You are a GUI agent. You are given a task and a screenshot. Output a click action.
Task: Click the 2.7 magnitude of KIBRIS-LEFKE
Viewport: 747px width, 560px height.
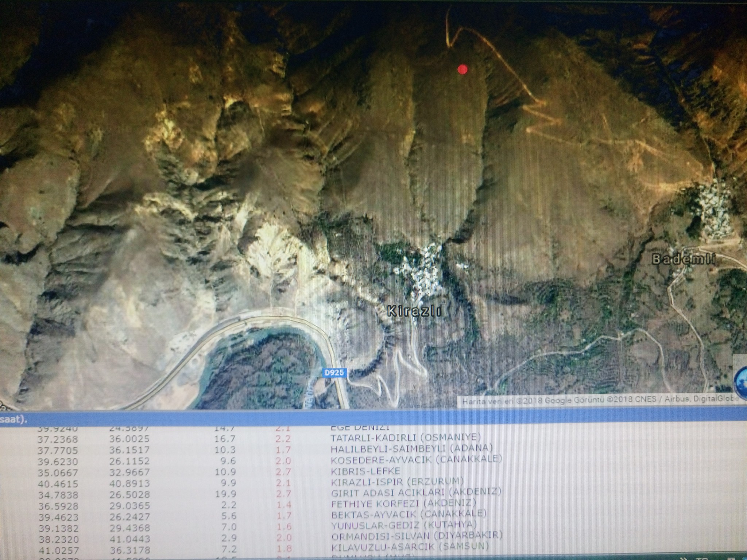283,472
